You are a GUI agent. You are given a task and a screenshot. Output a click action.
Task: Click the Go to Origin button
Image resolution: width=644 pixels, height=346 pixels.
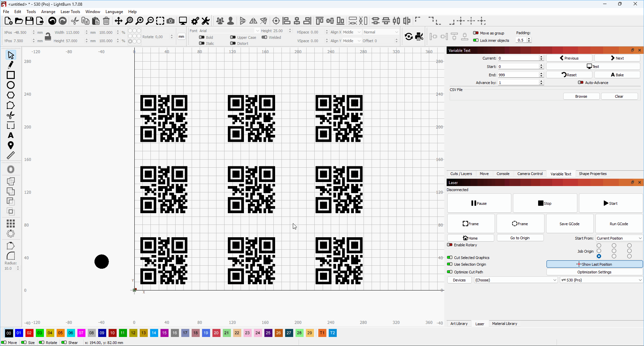520,238
